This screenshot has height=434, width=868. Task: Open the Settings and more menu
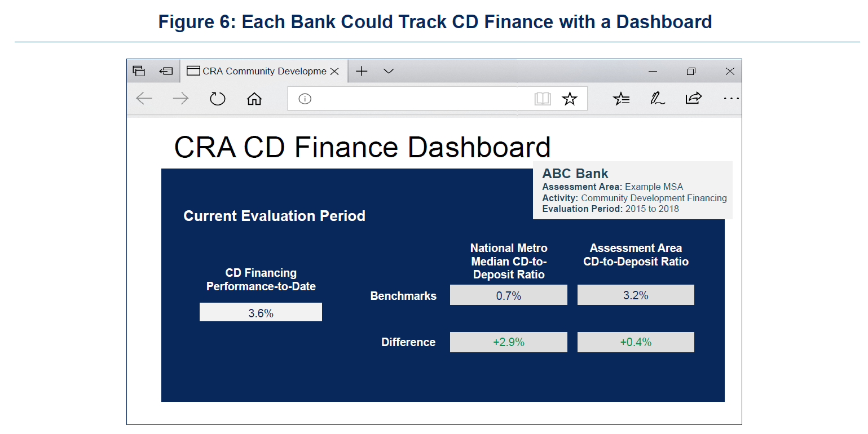point(731,99)
